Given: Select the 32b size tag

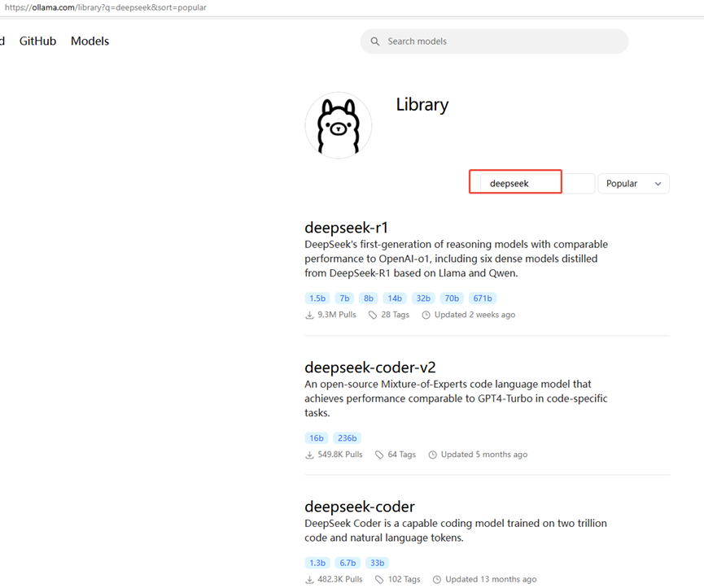Looking at the screenshot, I should [423, 298].
